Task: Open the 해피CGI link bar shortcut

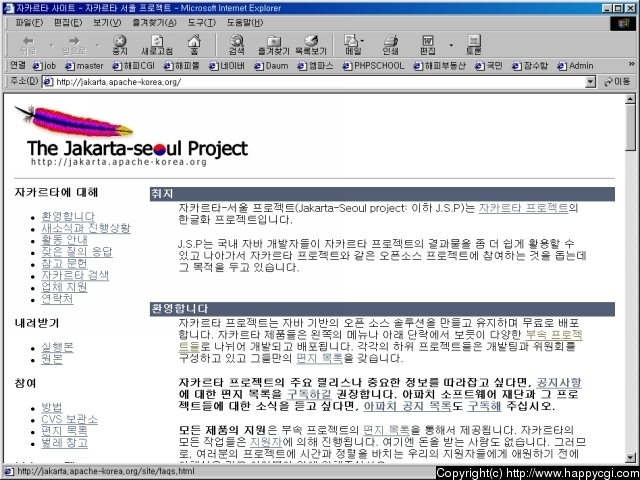Action: [133, 66]
